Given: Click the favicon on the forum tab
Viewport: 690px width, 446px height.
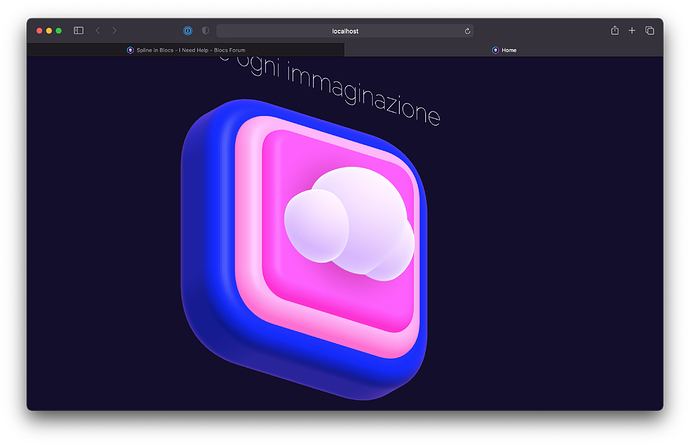Looking at the screenshot, I should point(130,49).
